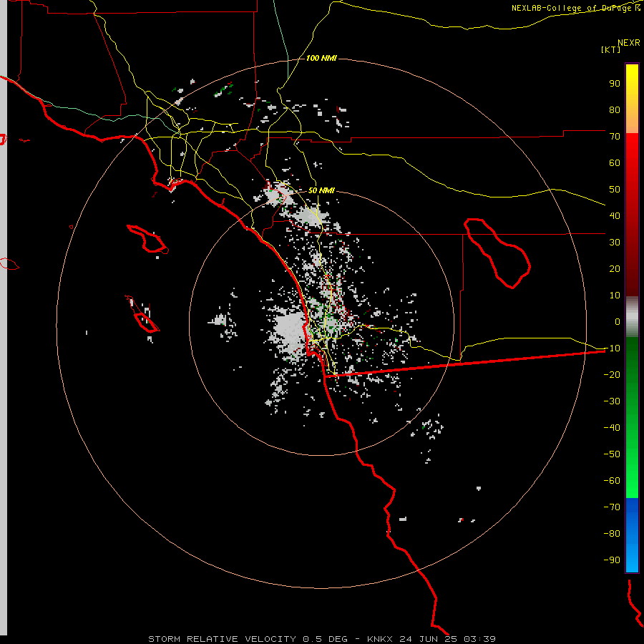
Task: Click the 60 value on velocity scale
Action: pos(615,163)
